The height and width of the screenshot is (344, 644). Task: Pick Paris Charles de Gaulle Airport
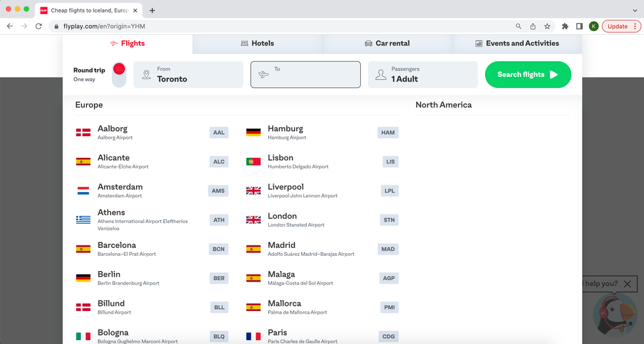pyautogui.click(x=322, y=337)
